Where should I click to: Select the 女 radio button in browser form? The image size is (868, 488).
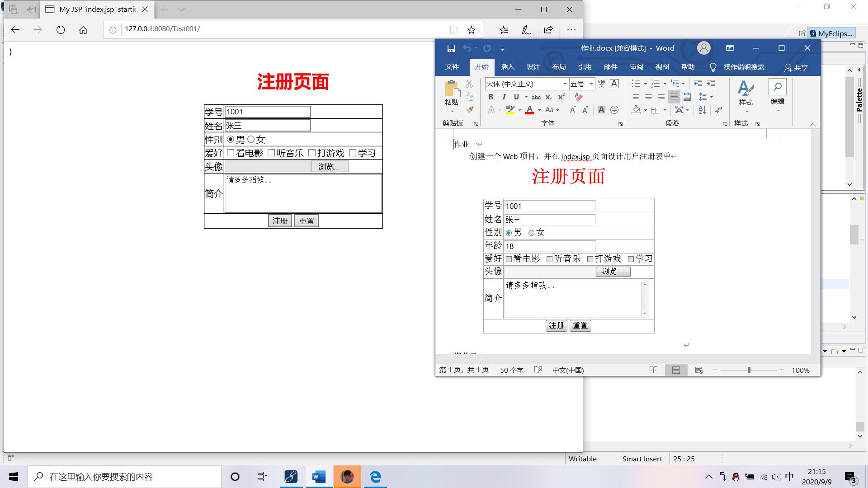[x=251, y=140]
